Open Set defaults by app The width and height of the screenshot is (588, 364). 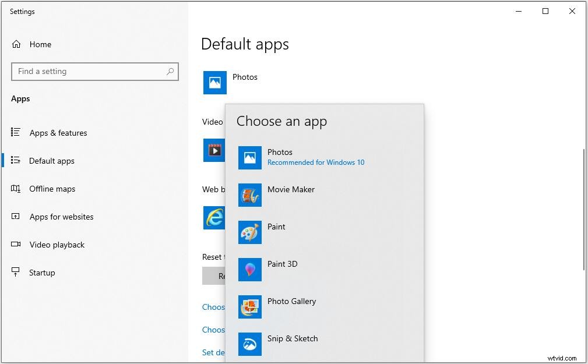click(214, 352)
